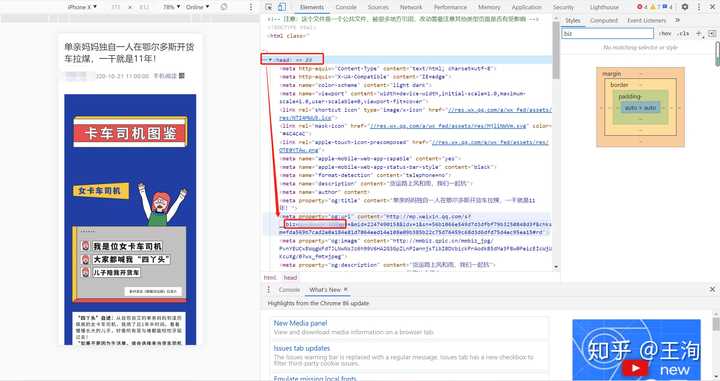
Task: Toggle the device toolbar icon
Action: 282,7
